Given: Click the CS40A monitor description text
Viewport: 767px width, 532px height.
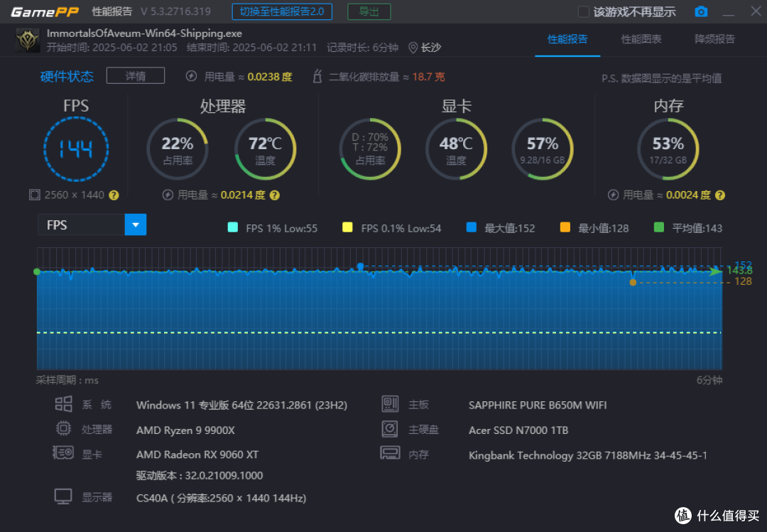Looking at the screenshot, I should coord(221,498).
